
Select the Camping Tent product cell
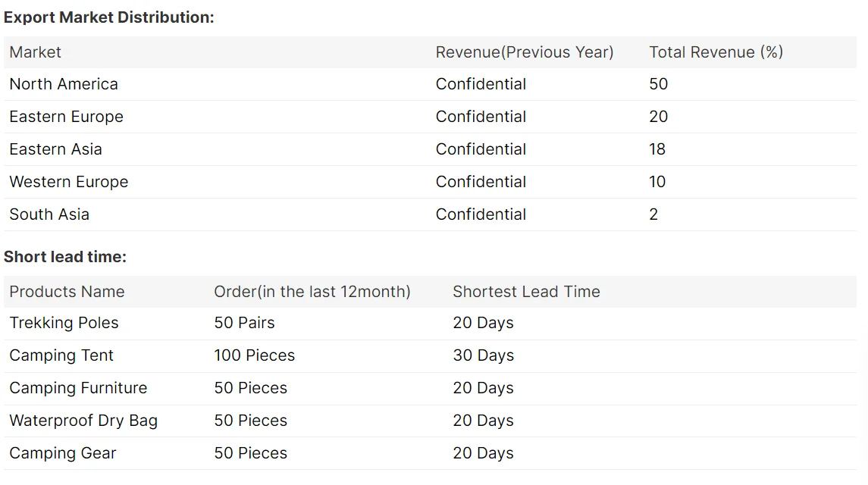point(61,355)
